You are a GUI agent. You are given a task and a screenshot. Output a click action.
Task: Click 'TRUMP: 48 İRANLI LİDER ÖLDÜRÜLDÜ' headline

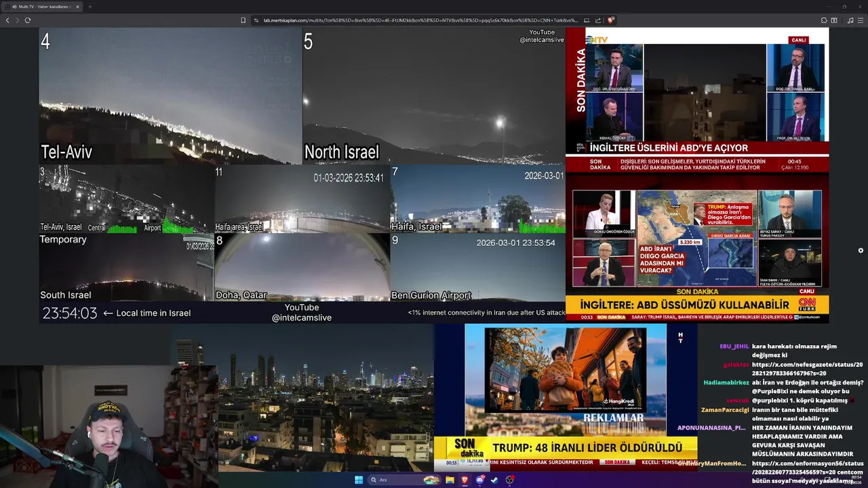587,448
